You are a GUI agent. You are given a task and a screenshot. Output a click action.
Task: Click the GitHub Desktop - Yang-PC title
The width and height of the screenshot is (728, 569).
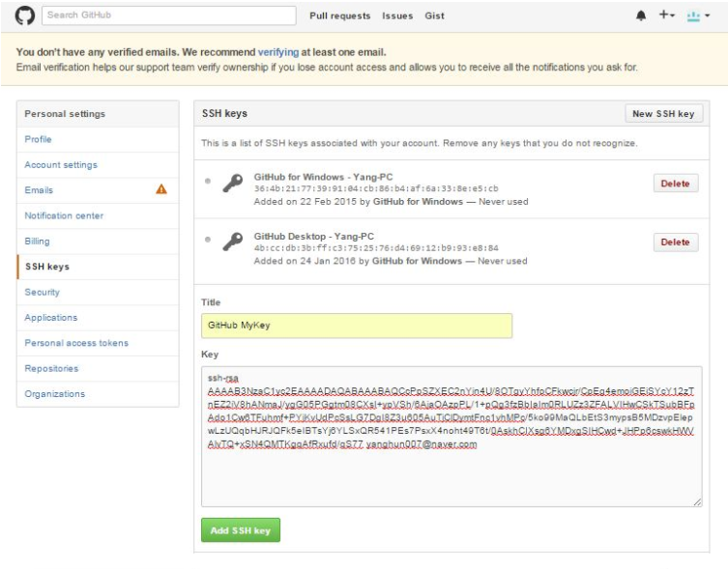tap(314, 237)
